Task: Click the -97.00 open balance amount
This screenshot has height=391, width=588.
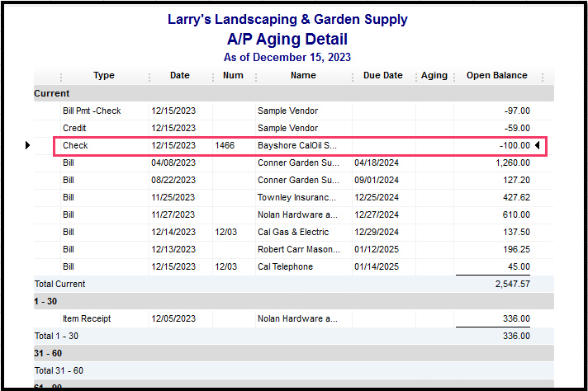Action: click(x=517, y=111)
